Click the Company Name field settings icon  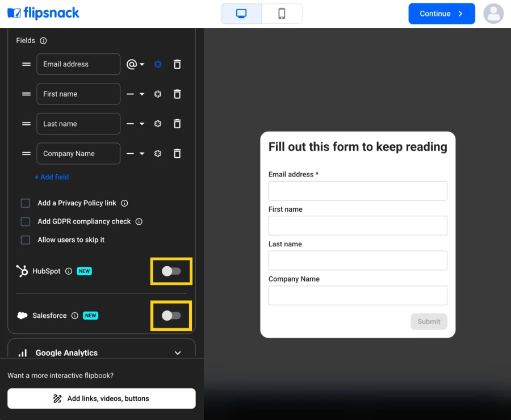pos(157,153)
